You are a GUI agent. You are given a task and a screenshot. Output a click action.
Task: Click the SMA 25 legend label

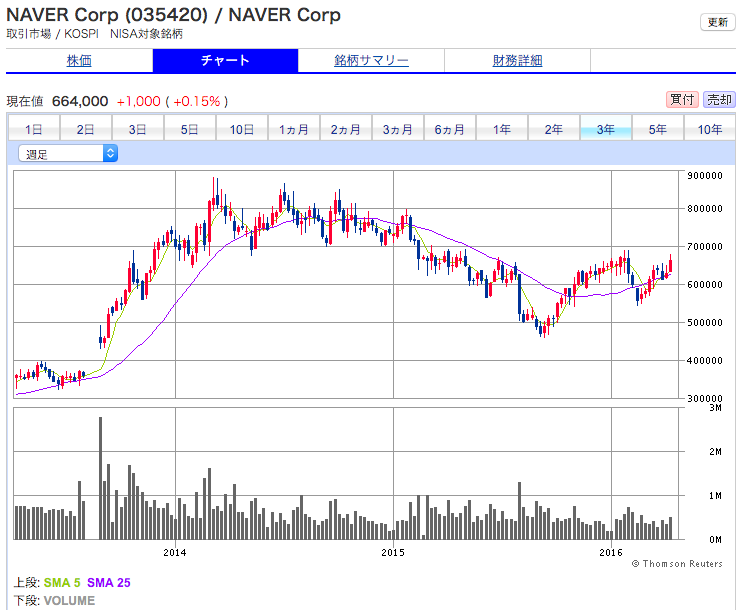109,583
